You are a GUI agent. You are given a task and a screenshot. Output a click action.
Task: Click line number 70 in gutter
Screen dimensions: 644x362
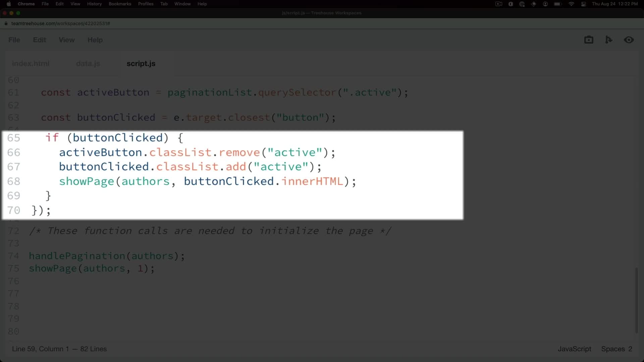(13, 210)
